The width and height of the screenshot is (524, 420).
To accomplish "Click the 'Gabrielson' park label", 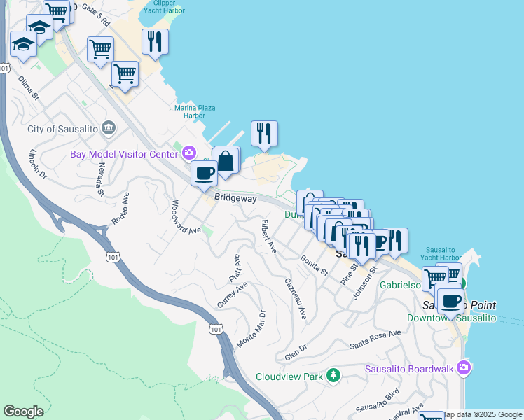I will (x=400, y=285).
